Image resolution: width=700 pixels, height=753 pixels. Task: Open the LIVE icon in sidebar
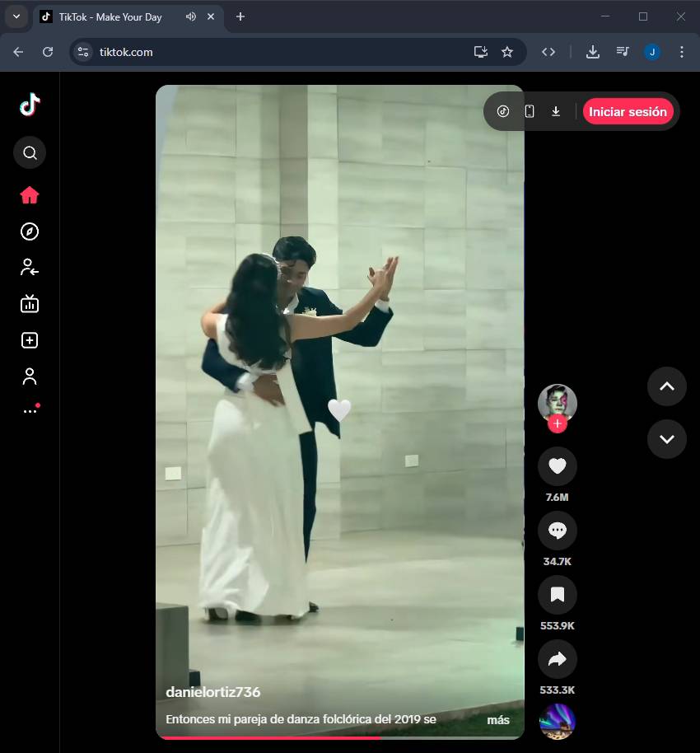pos(30,304)
